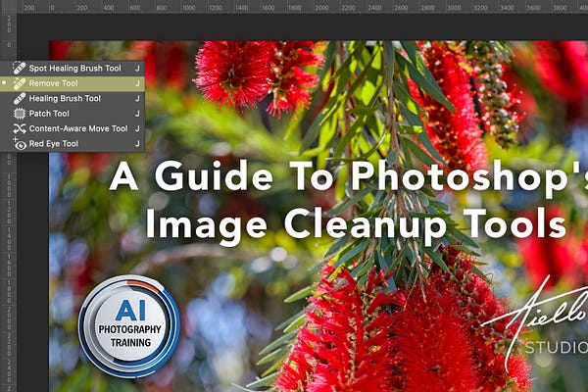Choose Content-Aware Move Tool menu entry

73,128
